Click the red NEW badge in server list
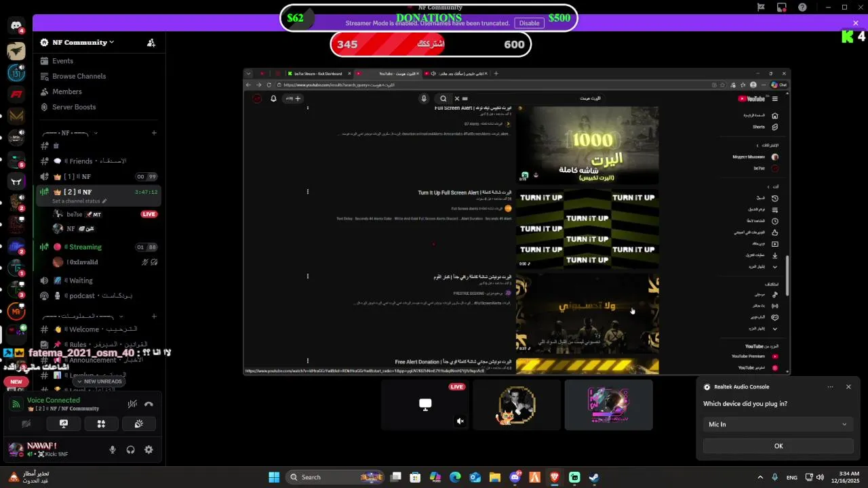This screenshot has height=488, width=868. point(16,382)
